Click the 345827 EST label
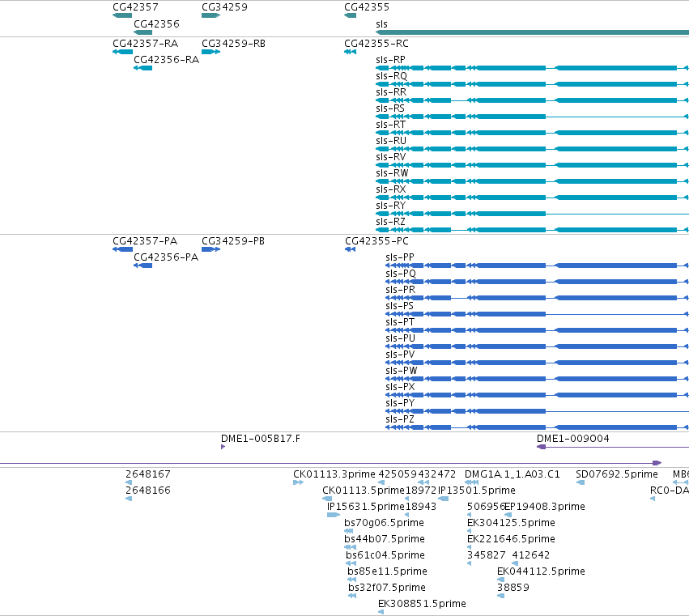Viewport: 689px width, 616px height. click(x=486, y=555)
